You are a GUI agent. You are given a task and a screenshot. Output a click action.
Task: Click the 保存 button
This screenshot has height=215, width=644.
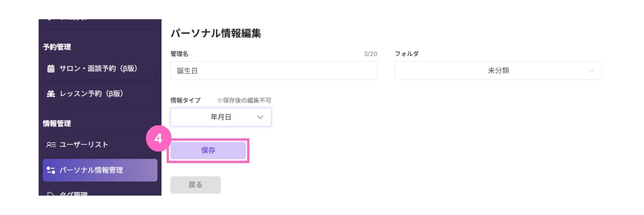(x=208, y=150)
